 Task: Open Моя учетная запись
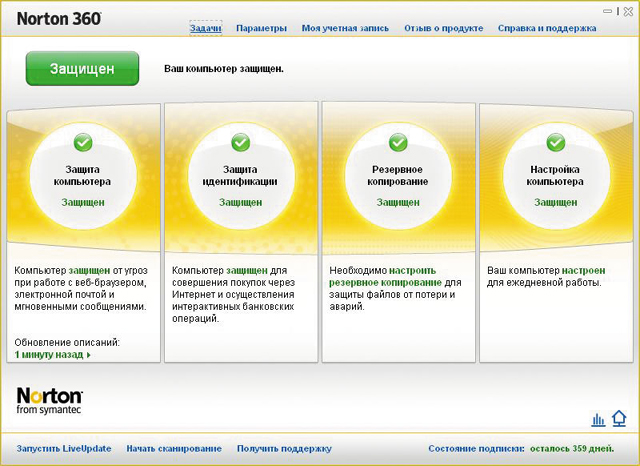click(x=345, y=28)
